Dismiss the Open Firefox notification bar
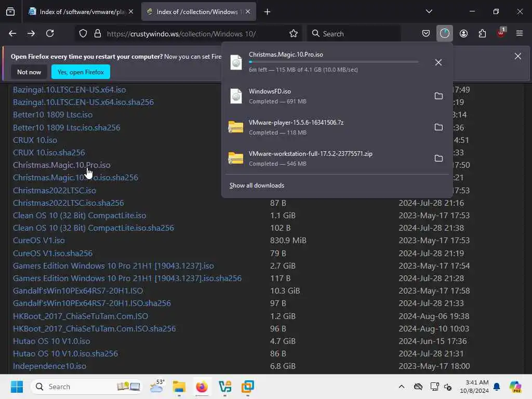This screenshot has height=399, width=532. [518, 56]
